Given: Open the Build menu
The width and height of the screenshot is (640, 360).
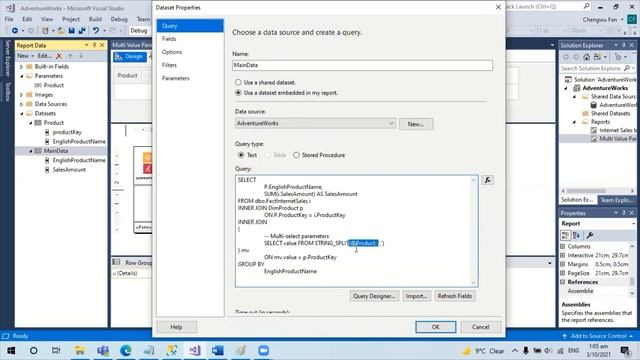Looking at the screenshot, I should coord(95,19).
